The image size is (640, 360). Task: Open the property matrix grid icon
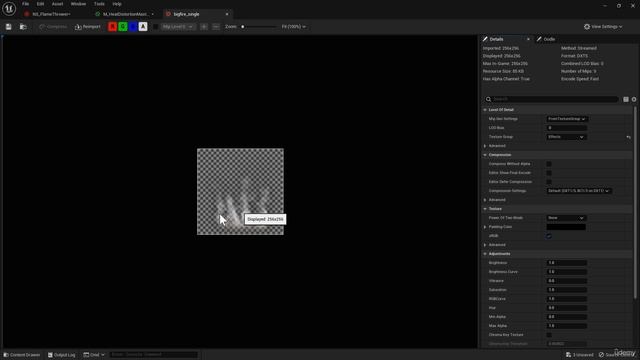coord(626,99)
